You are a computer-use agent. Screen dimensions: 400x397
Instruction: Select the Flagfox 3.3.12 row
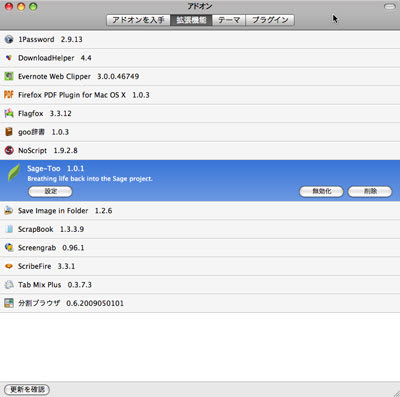pyautogui.click(x=200, y=113)
